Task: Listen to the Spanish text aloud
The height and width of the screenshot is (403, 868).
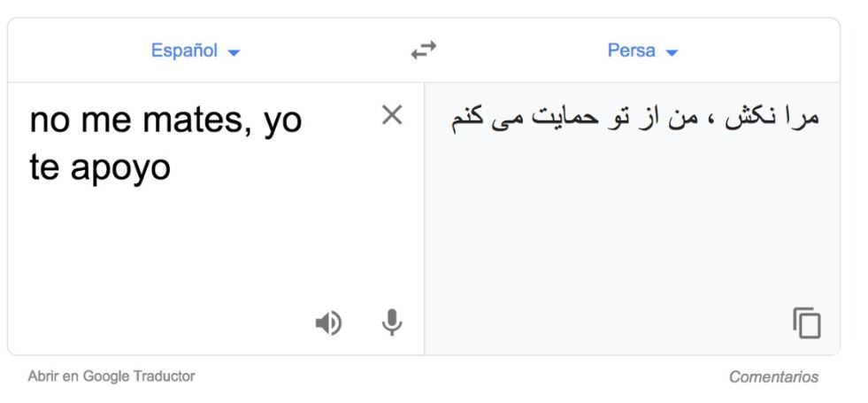Action: (x=328, y=323)
